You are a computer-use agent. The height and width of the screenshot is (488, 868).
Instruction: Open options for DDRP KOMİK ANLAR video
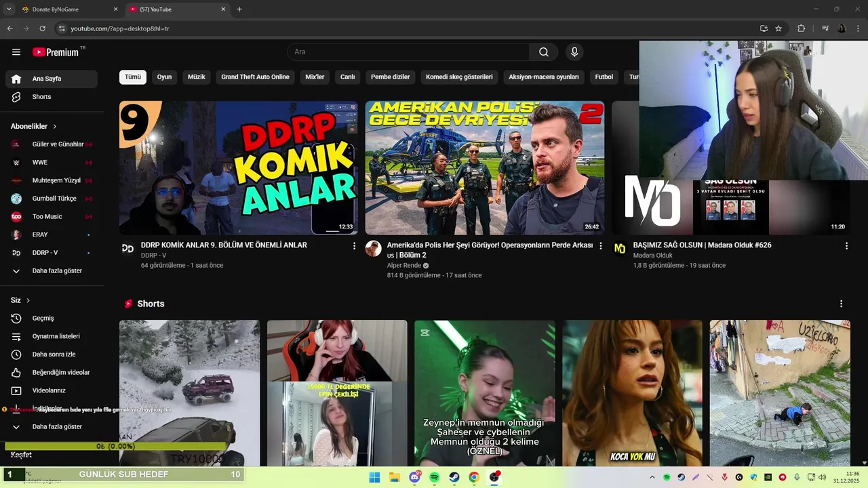[354, 246]
